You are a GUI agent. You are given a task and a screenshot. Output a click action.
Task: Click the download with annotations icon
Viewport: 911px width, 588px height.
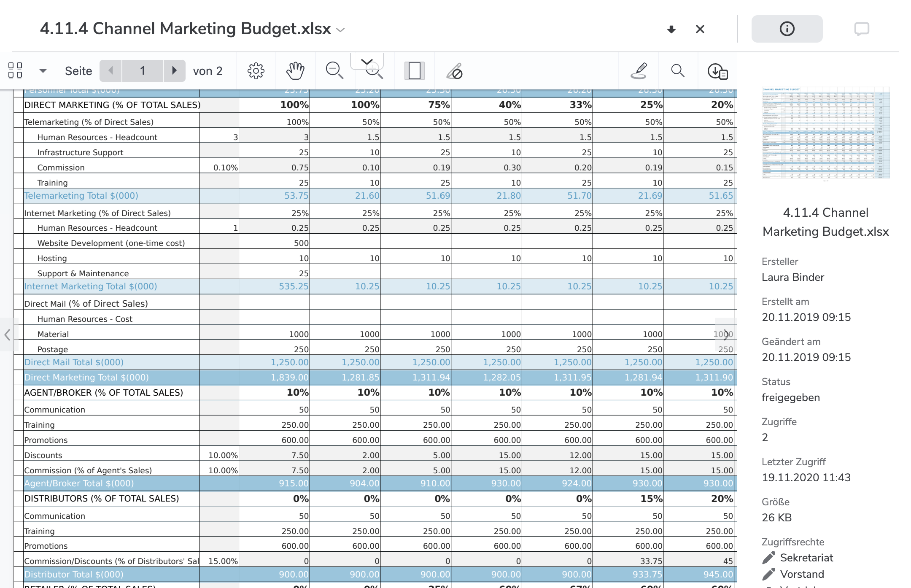pos(717,71)
